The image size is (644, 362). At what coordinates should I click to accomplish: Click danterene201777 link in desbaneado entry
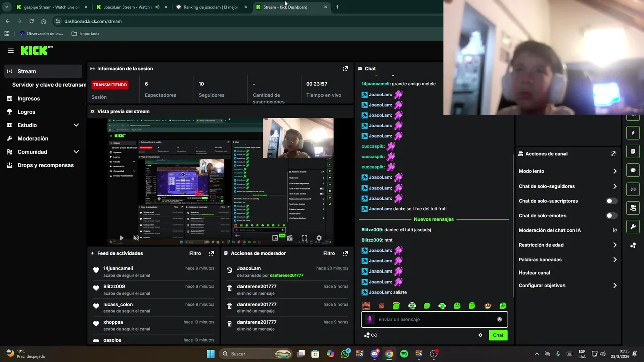coord(287,275)
